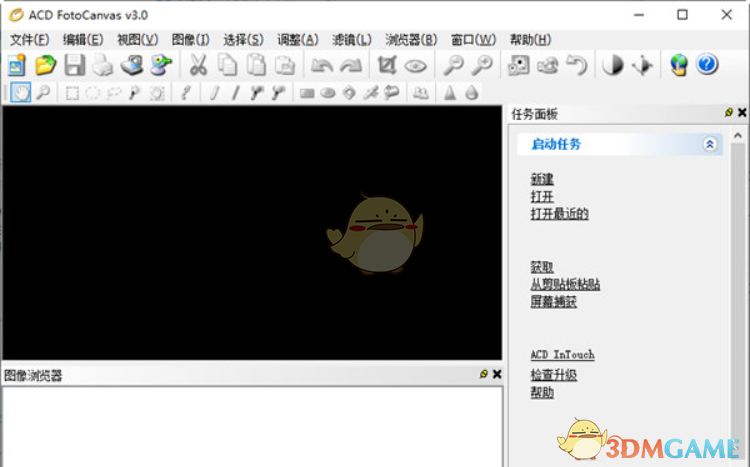
Task: Collapse the 启动任务 section chevron
Action: 710,144
